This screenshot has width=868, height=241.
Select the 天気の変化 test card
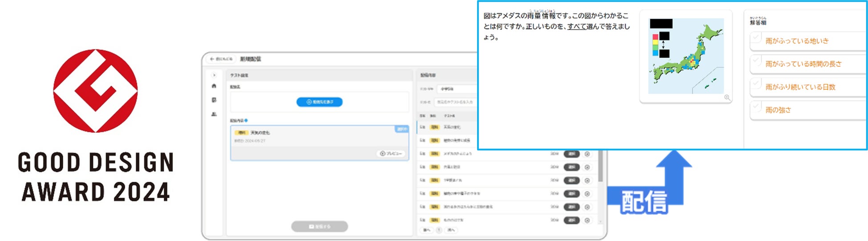(319, 143)
